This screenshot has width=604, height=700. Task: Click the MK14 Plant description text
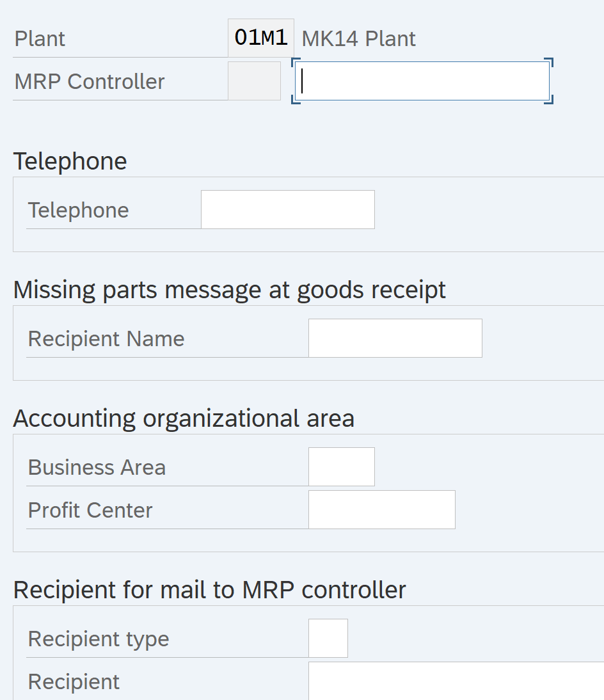click(358, 39)
